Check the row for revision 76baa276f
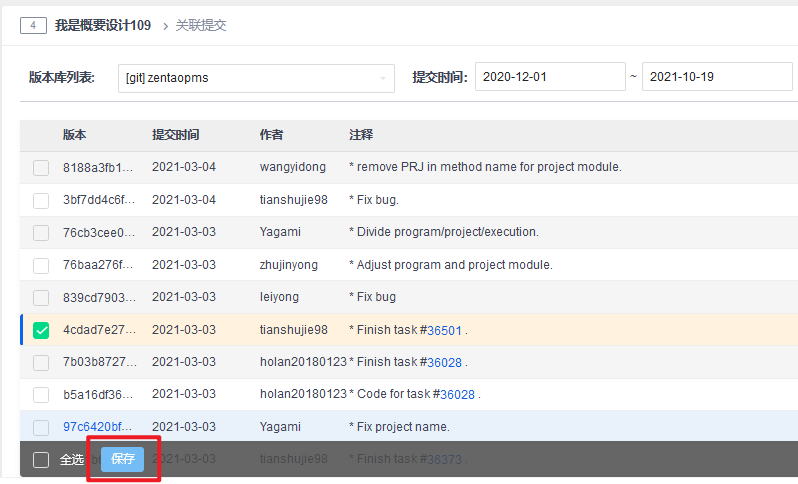 pyautogui.click(x=41, y=265)
